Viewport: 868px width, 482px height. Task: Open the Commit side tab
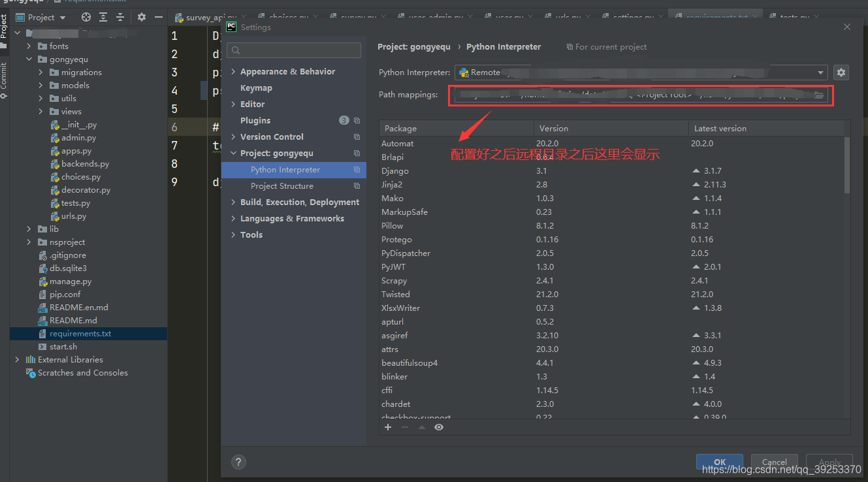coord(4,81)
